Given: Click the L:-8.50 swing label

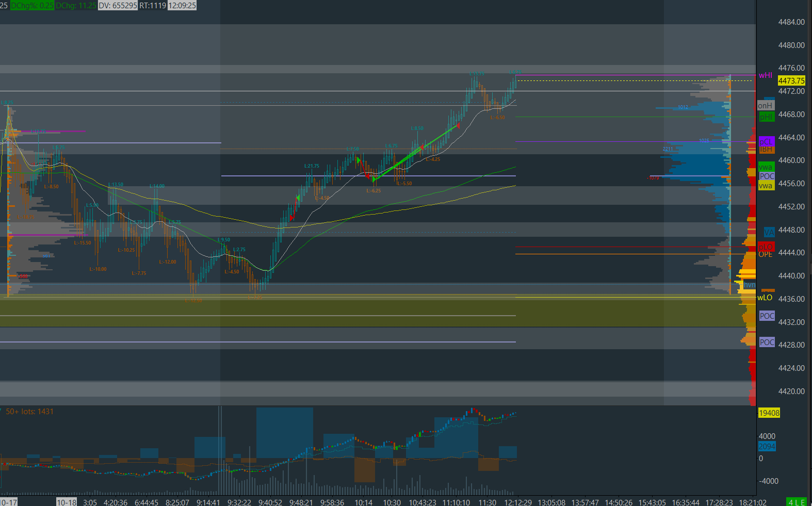Looking at the screenshot, I should tap(51, 187).
